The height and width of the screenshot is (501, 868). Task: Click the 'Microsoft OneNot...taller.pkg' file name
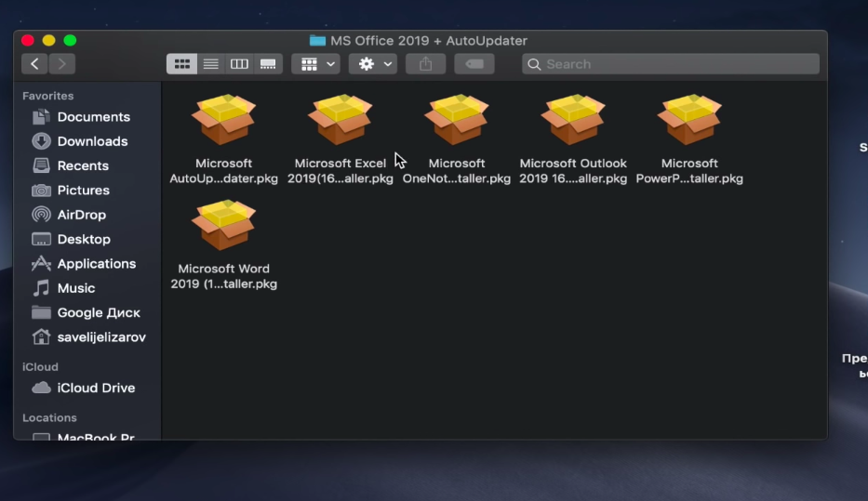[x=457, y=171]
